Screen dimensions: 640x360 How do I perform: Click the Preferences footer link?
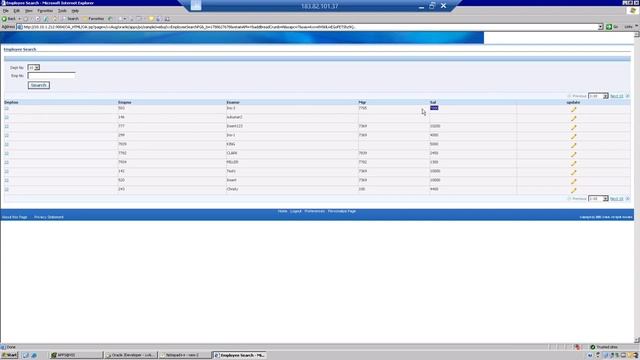point(315,211)
